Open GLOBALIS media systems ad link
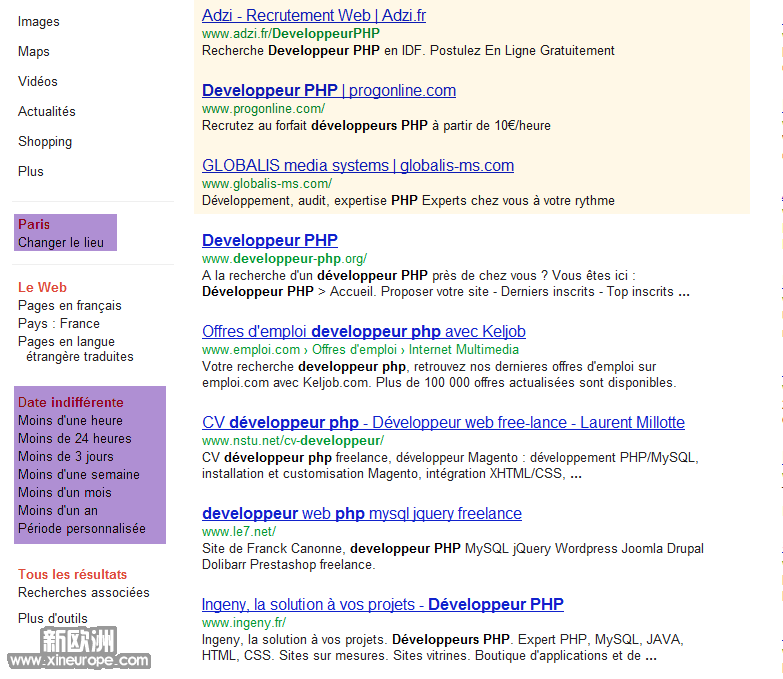 (358, 165)
